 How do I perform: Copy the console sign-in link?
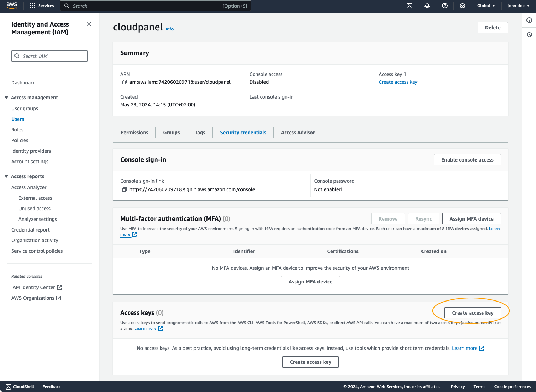pyautogui.click(x=124, y=189)
